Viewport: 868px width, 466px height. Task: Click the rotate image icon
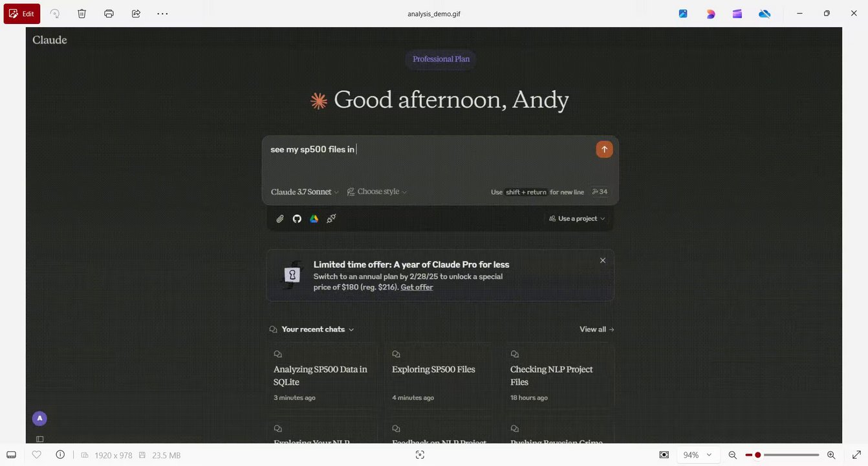[55, 14]
